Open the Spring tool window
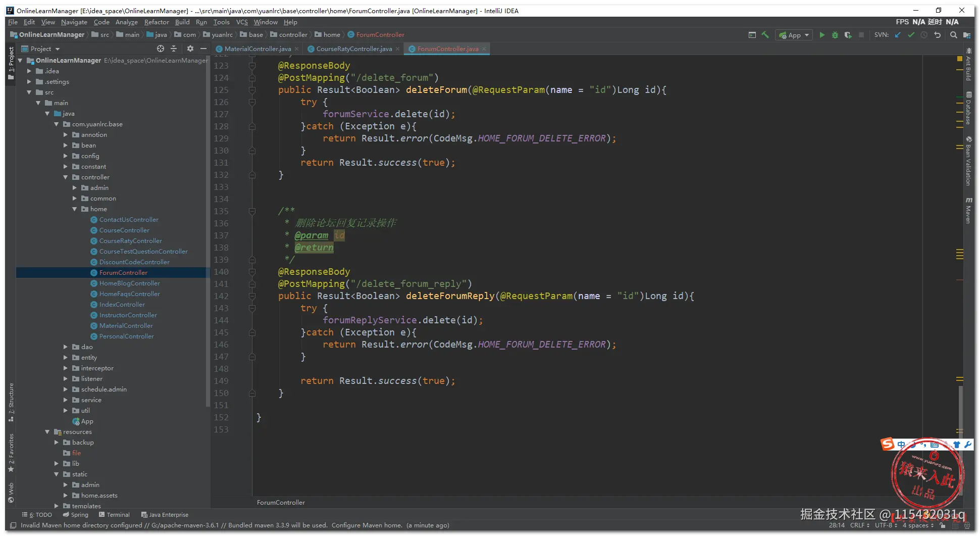This screenshot has width=980, height=536. coord(76,515)
